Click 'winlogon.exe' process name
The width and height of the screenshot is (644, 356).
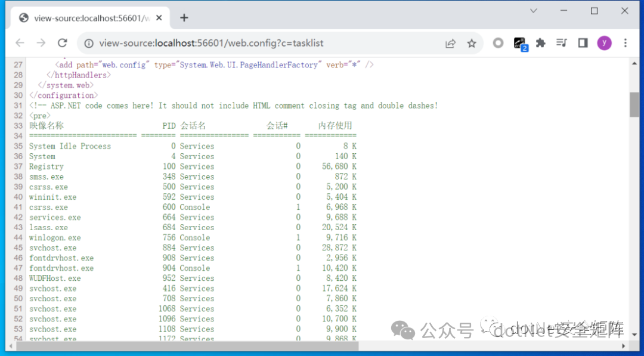click(x=55, y=238)
